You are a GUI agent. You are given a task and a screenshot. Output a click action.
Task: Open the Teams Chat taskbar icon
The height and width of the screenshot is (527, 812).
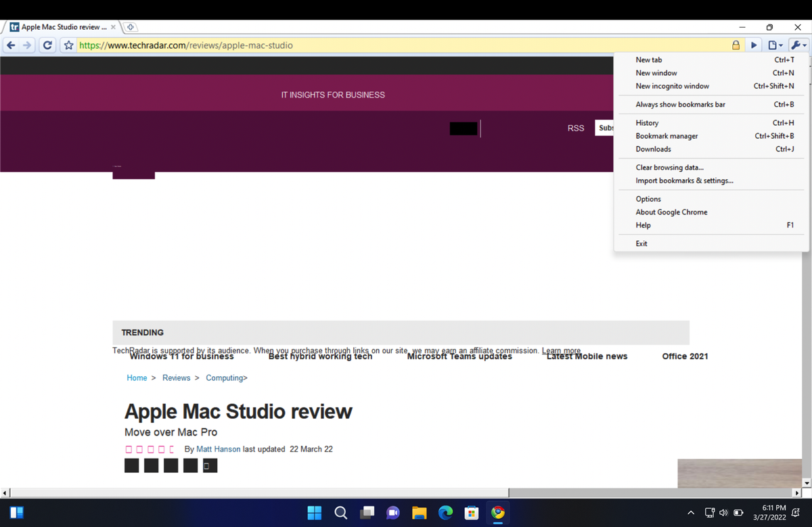393,513
